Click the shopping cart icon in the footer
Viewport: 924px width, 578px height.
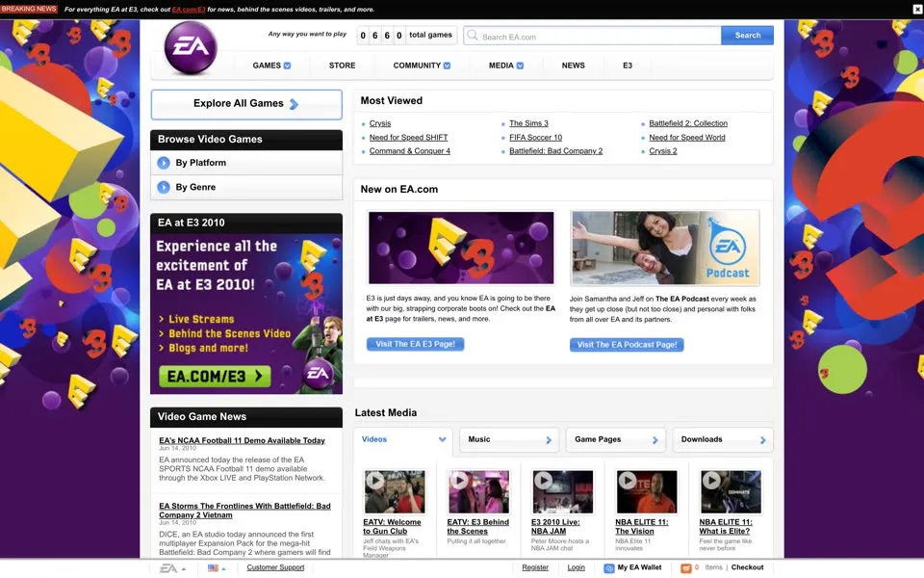[686, 568]
